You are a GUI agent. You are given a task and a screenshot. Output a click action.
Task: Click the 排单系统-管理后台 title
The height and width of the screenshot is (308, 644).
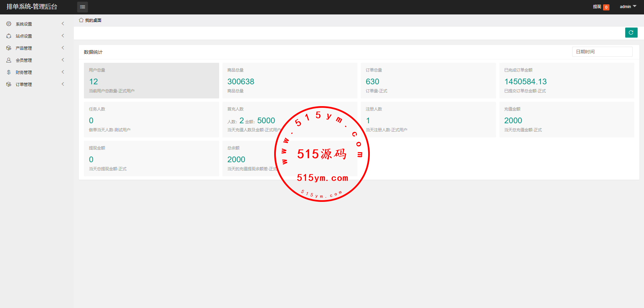coord(32,7)
